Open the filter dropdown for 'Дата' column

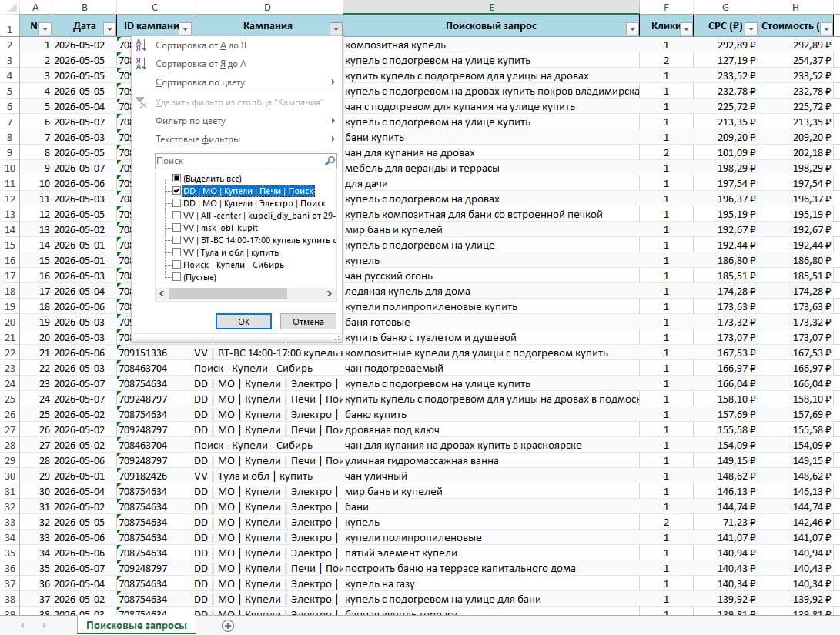click(x=109, y=28)
